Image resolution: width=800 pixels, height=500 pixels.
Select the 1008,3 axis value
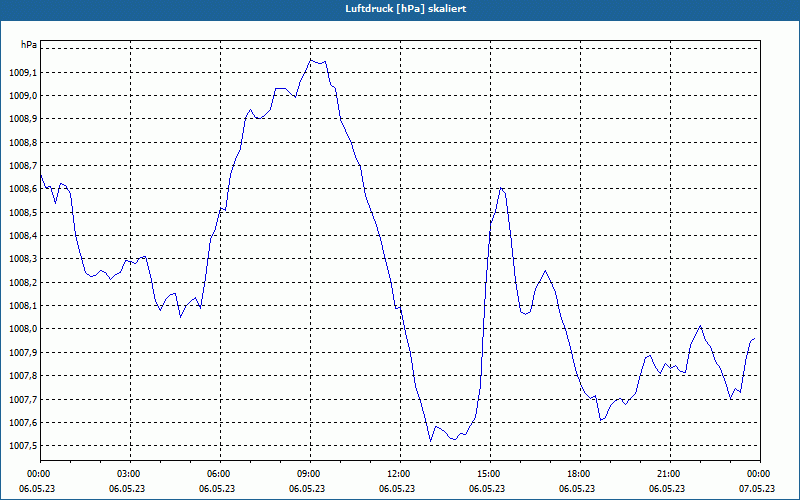[x=23, y=259]
